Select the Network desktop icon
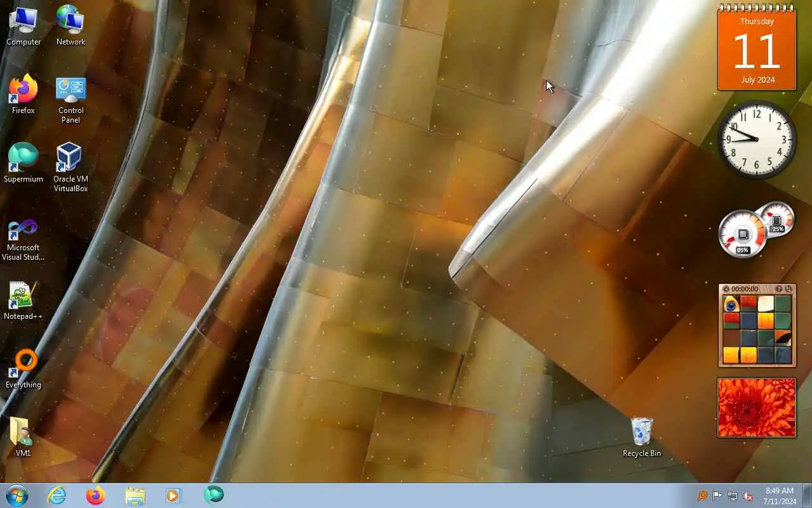Screen dimensions: 812x508 [70, 25]
